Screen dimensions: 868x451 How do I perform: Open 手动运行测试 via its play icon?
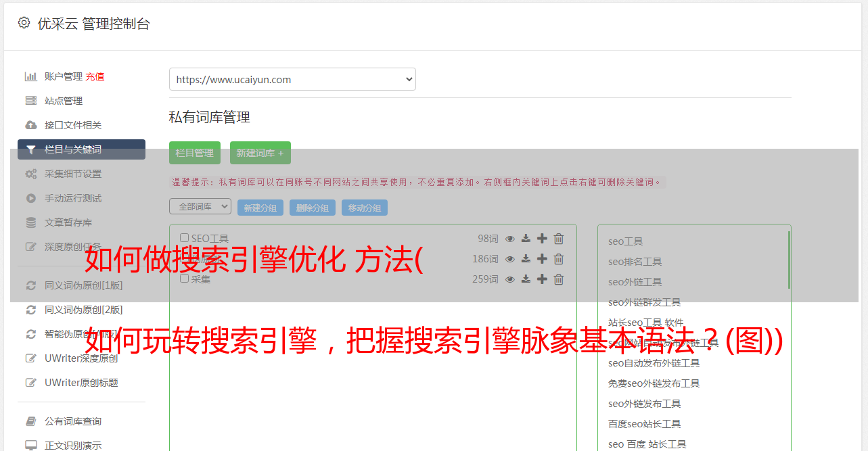[31, 198]
